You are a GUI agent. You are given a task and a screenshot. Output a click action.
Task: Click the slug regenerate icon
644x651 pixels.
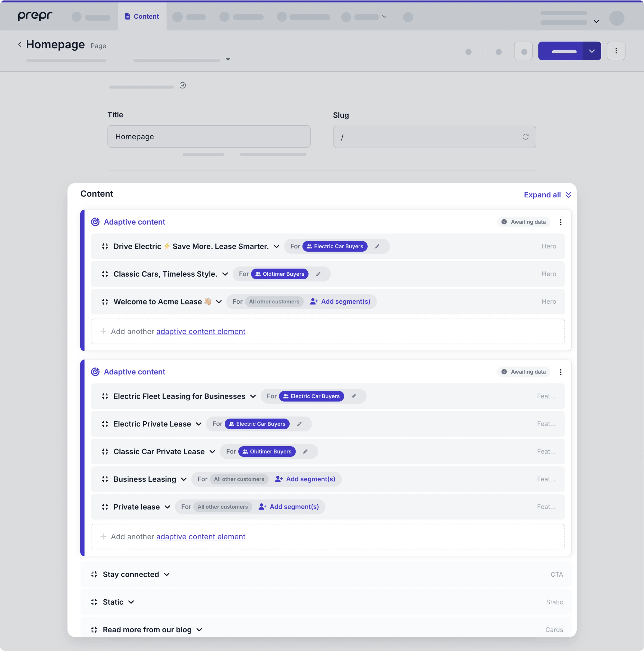tap(526, 137)
